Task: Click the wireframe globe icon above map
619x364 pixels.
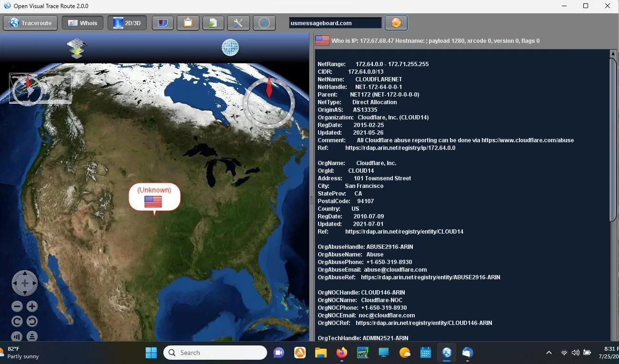Action: coord(230,48)
